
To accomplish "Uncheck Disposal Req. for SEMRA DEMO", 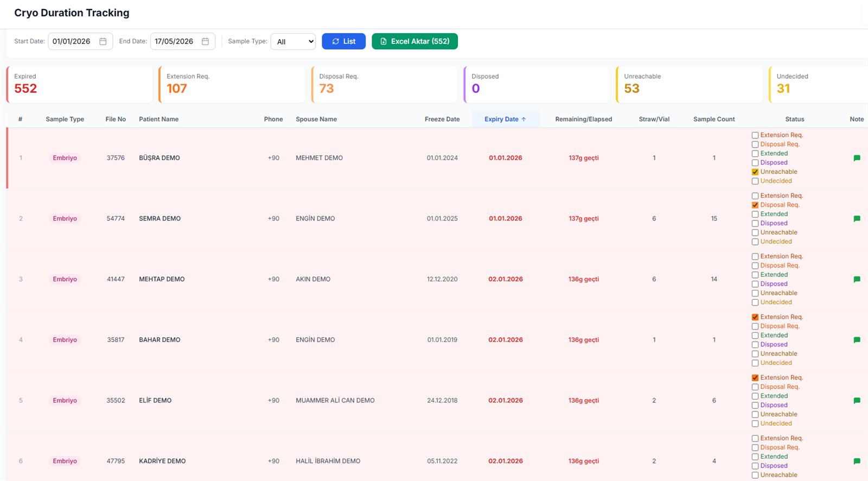I will [755, 205].
